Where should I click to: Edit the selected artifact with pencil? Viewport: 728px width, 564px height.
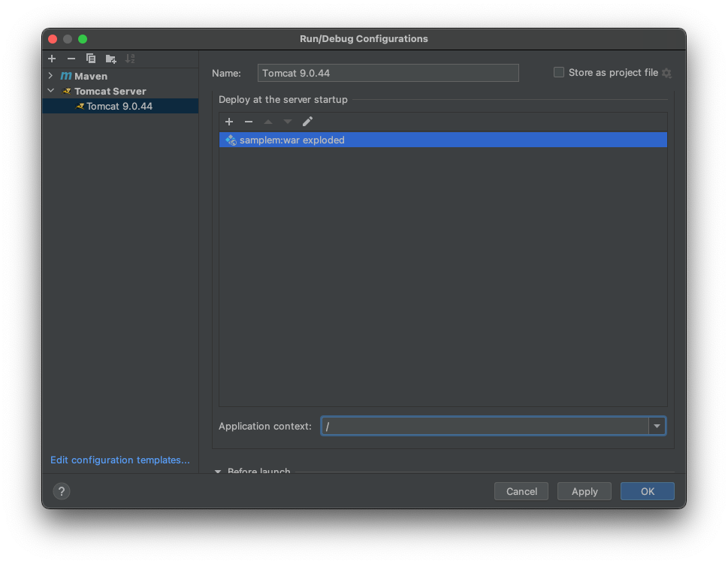point(307,122)
